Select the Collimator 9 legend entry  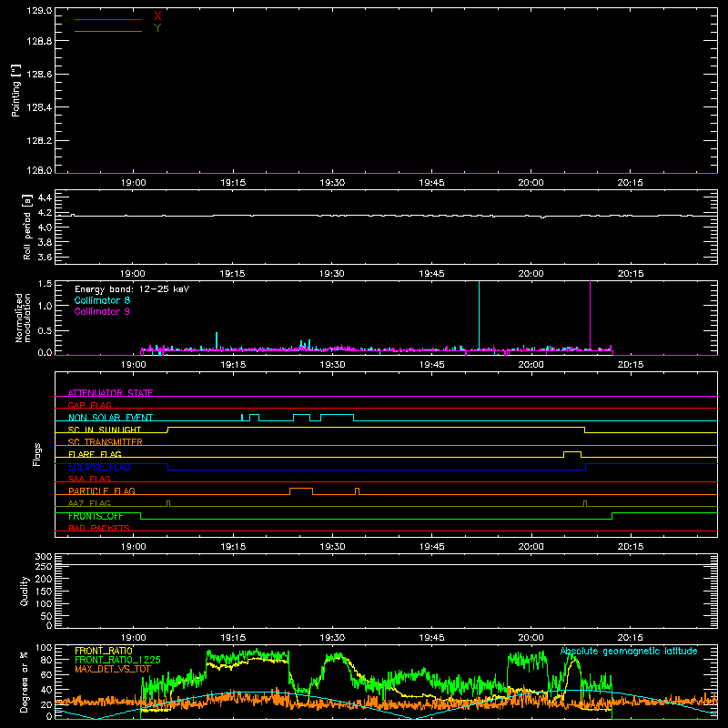102,311
